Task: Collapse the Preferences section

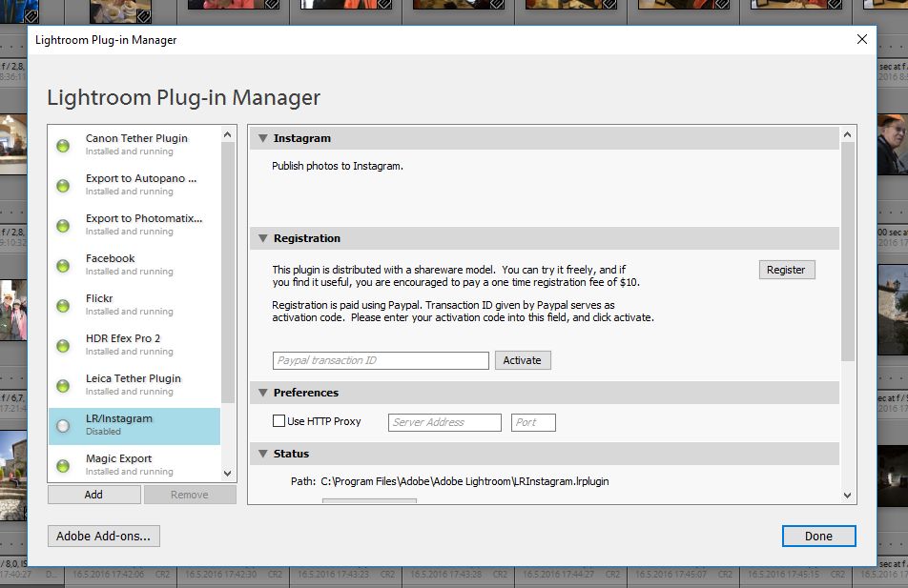Action: point(262,393)
